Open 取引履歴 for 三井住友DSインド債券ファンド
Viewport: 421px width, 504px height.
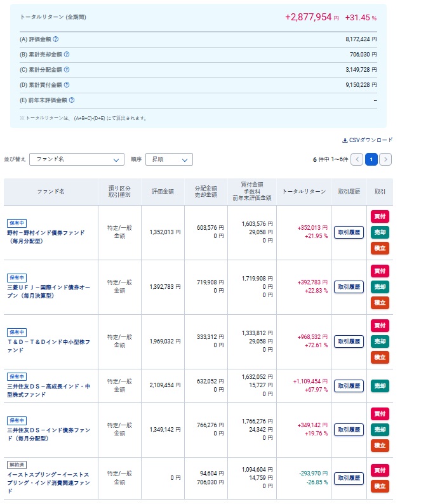coord(349,430)
